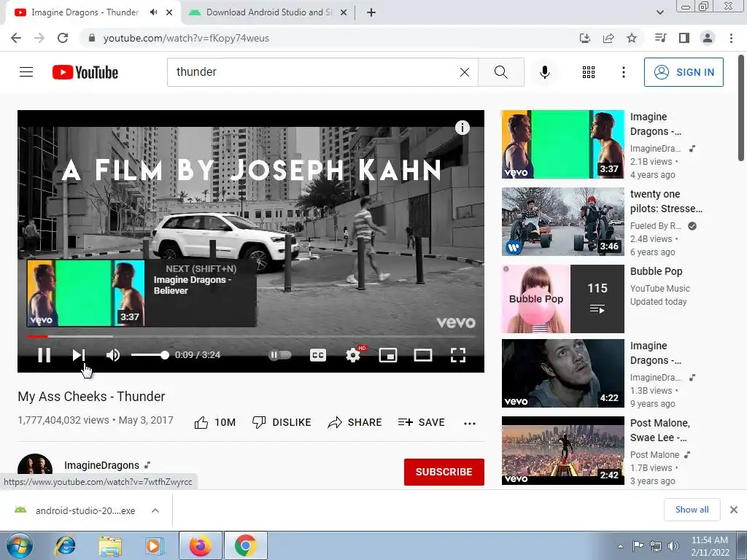This screenshot has height=560, width=747.
Task: Seek on the red video progress bar
Action: pyautogui.click(x=251, y=336)
